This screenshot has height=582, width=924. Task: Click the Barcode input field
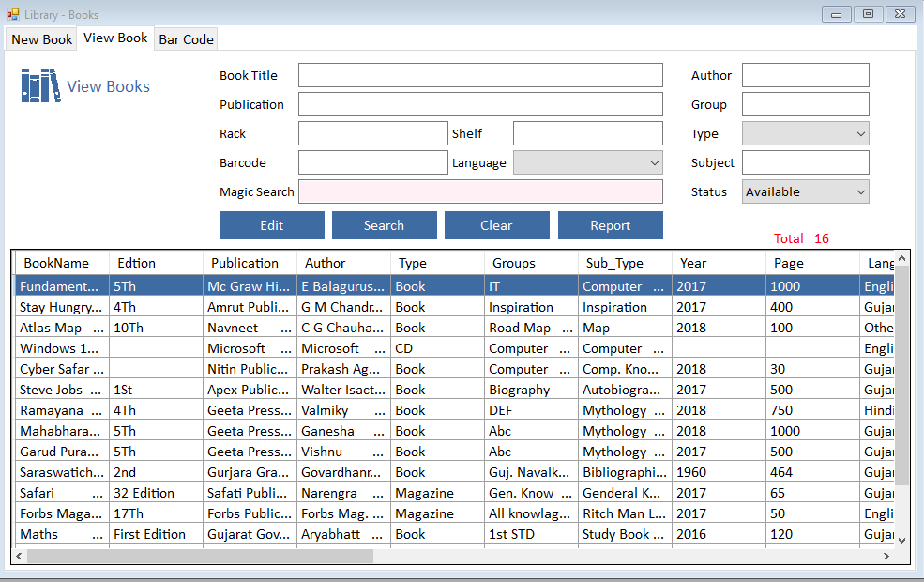tap(372, 163)
